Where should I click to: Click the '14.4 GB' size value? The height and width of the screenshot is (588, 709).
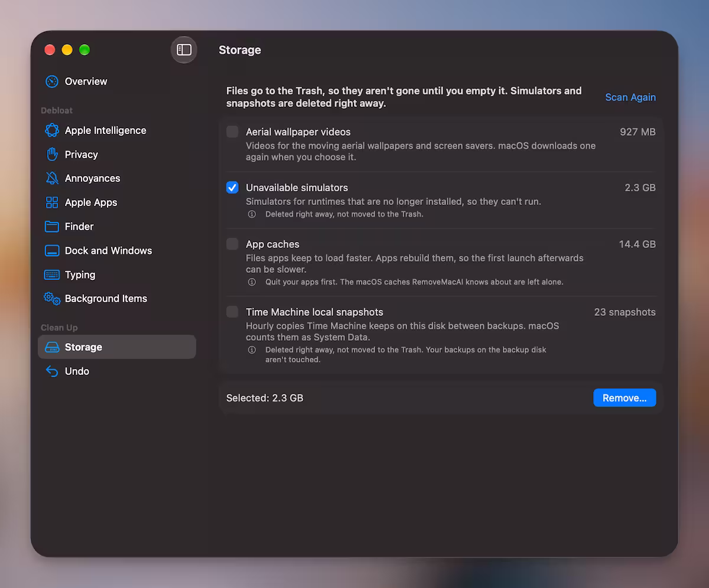637,244
